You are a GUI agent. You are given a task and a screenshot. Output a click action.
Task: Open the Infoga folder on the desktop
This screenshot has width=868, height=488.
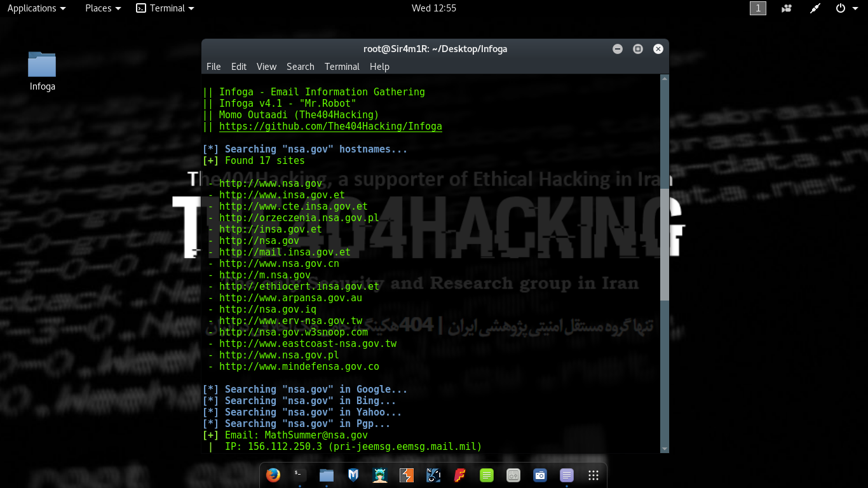(x=42, y=71)
